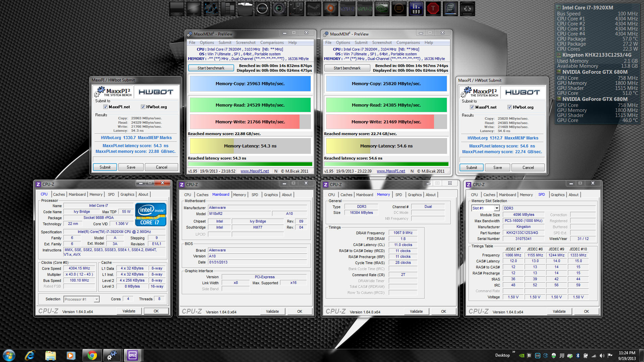Open the Steam icon in top dock

point(313,9)
